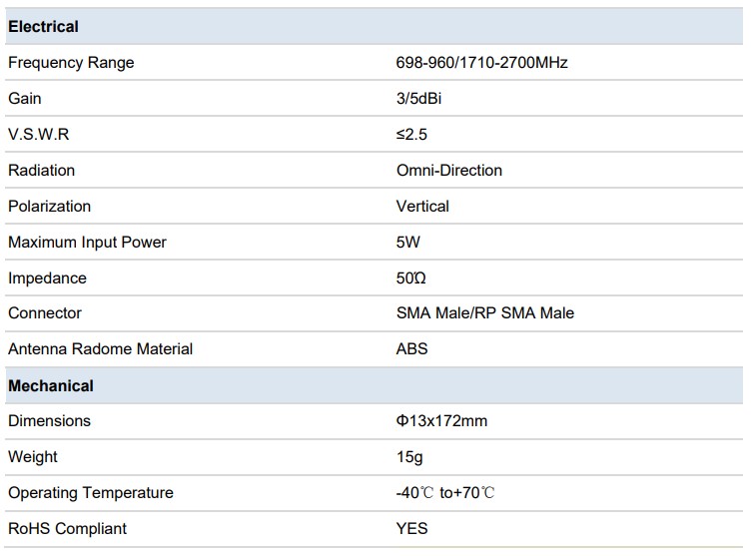Click the Electrical section header
This screenshot has height=556, width=756.
[43, 27]
